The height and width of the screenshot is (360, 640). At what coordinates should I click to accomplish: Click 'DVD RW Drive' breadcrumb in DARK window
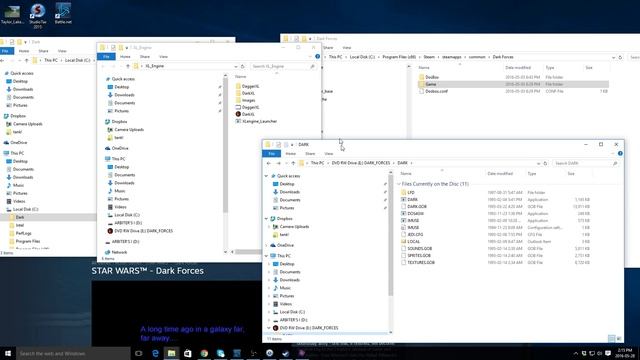[x=361, y=163]
